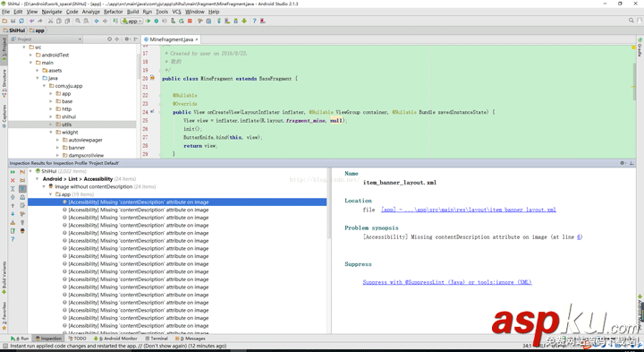Open the app run configuration dropdown
644x352 pixels.
coord(132,21)
